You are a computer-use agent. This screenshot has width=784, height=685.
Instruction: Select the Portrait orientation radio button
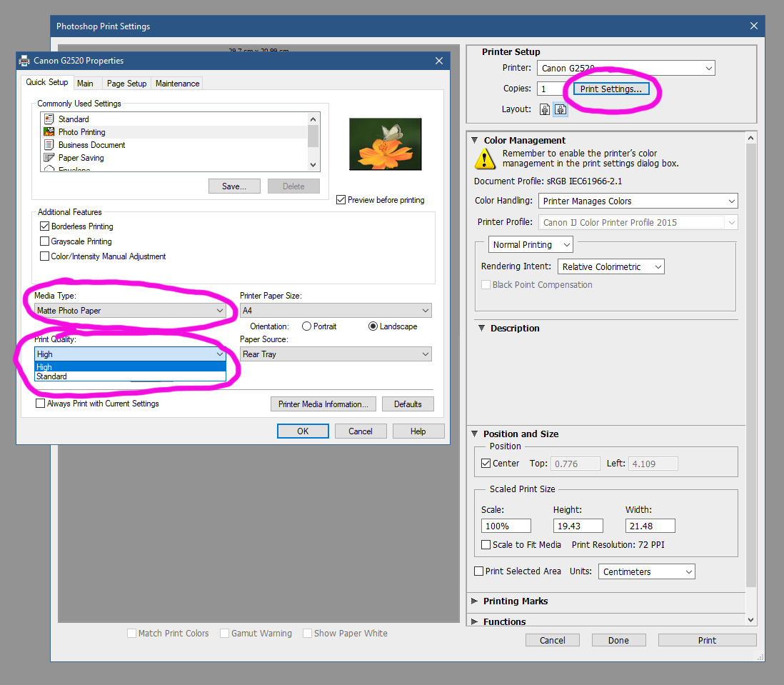(307, 326)
